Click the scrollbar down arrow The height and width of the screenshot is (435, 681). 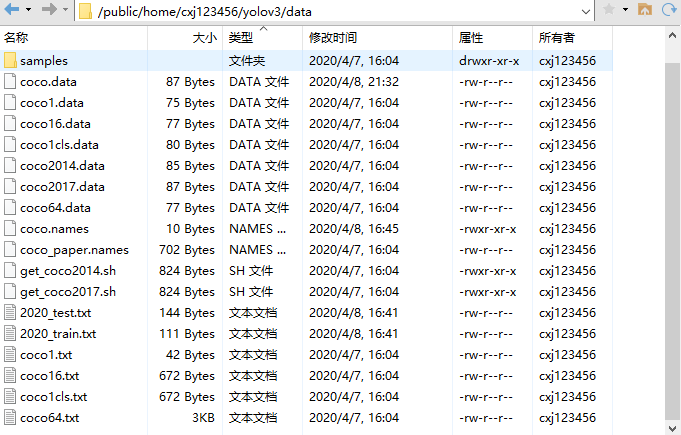tap(672, 428)
